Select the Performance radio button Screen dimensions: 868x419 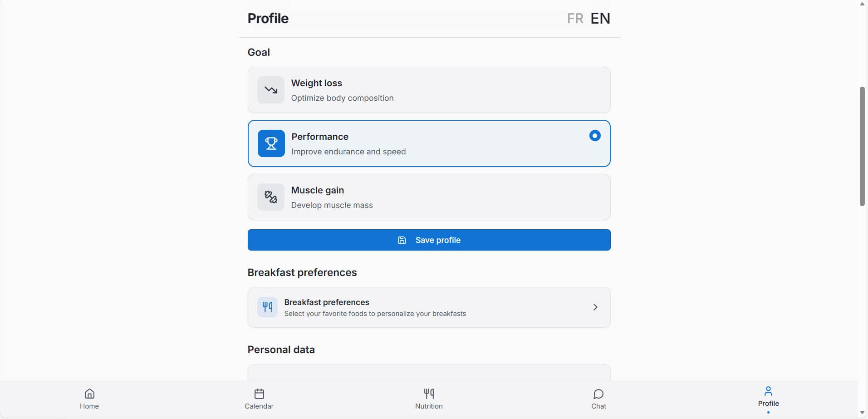pyautogui.click(x=595, y=136)
